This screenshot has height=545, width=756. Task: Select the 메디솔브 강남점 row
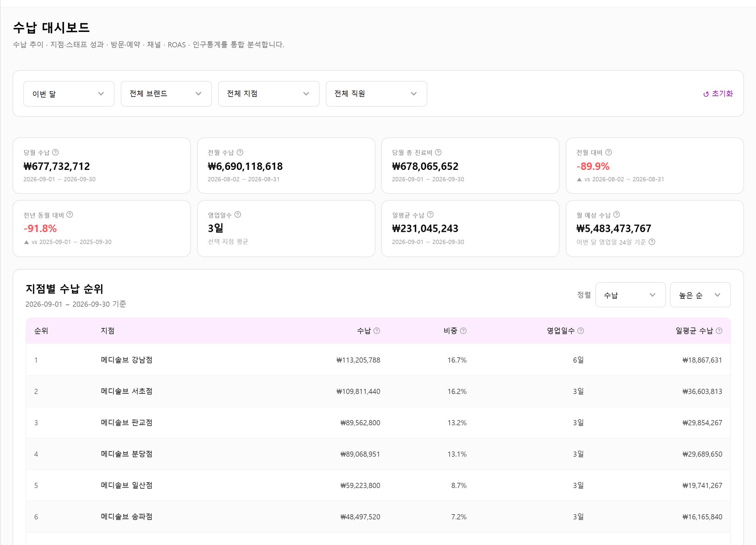378,360
